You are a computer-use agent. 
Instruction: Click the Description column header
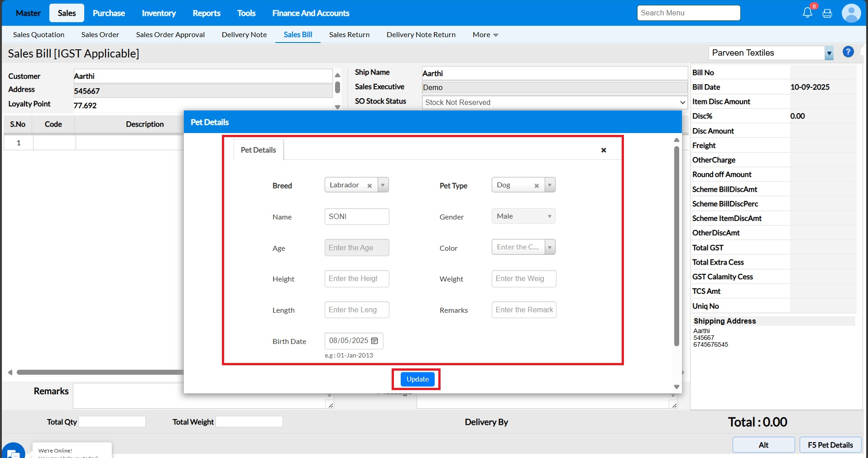click(x=144, y=124)
